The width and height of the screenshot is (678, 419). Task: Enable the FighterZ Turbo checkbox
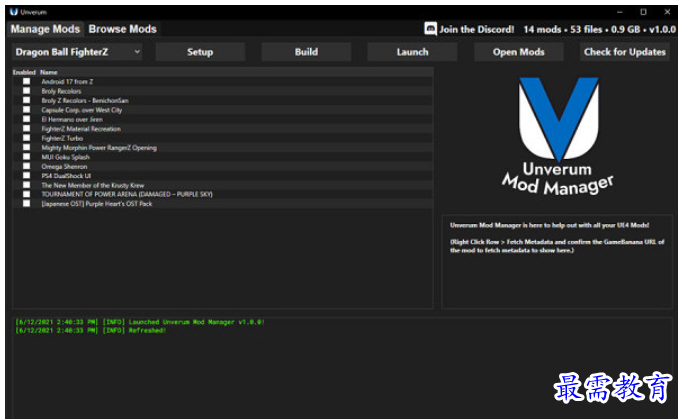(27, 138)
